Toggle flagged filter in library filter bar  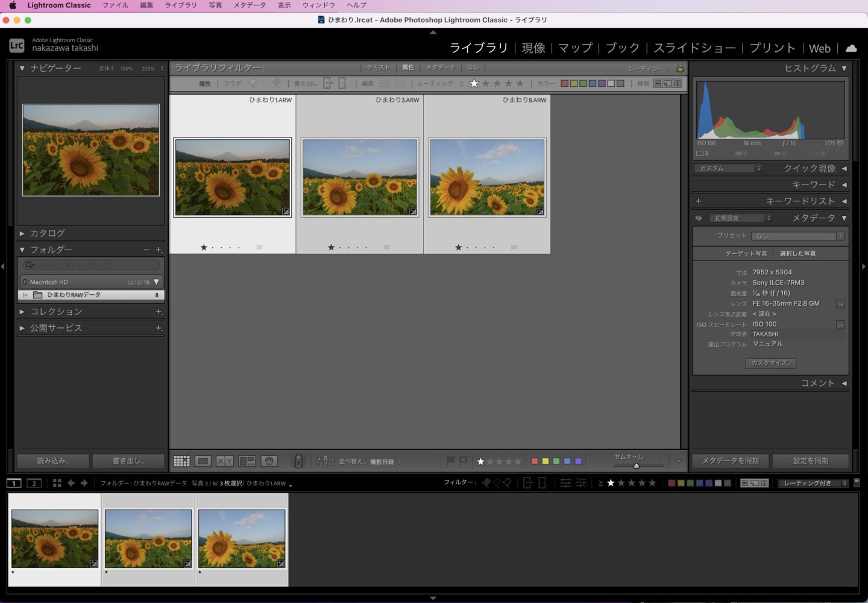click(252, 83)
